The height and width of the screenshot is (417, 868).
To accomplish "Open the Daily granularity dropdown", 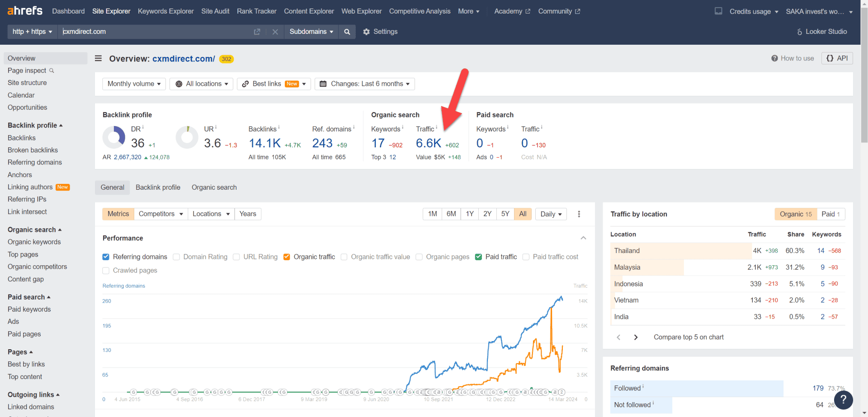I will pyautogui.click(x=551, y=214).
